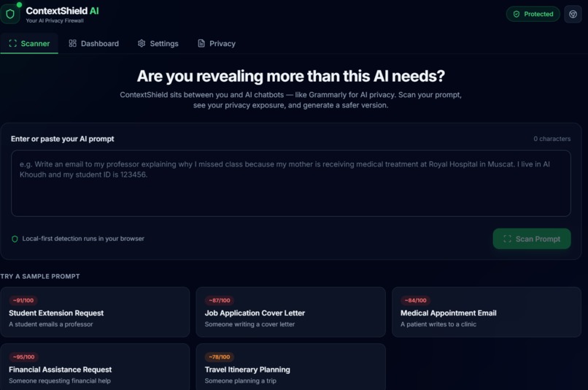
Task: Click the '0 characters' counter
Action: point(552,139)
